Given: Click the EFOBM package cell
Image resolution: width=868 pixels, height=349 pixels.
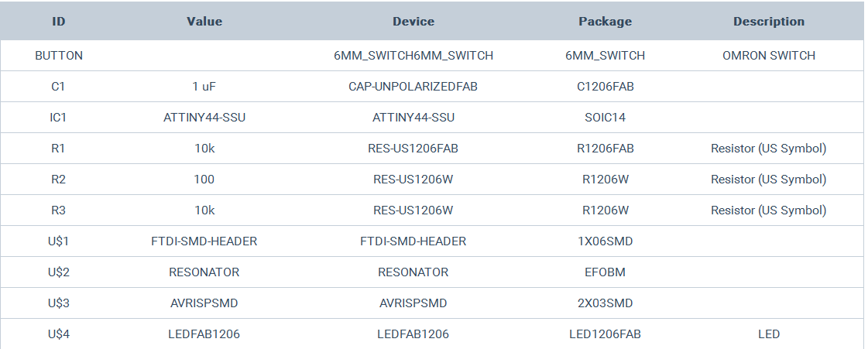Looking at the screenshot, I should [x=605, y=272].
